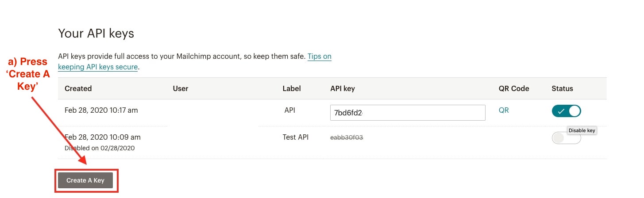The image size is (644, 198).
Task: Click the Your API keys heading
Action: pos(96,33)
